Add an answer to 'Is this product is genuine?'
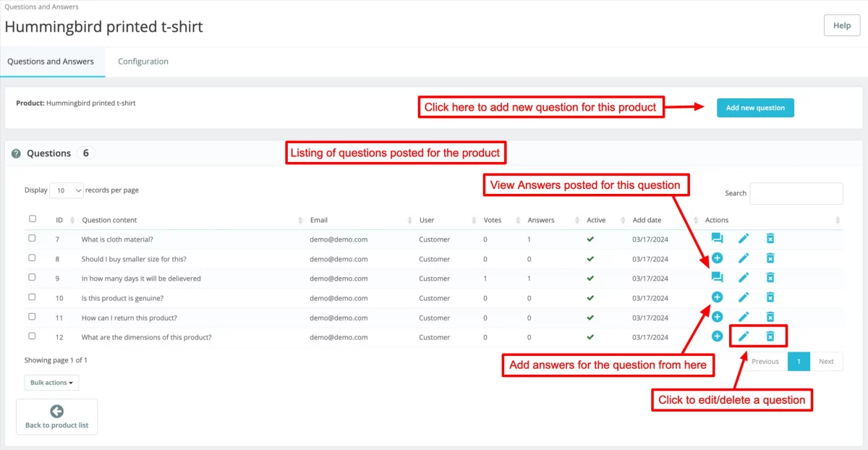Screen dimensions: 868x450 pyautogui.click(x=717, y=297)
